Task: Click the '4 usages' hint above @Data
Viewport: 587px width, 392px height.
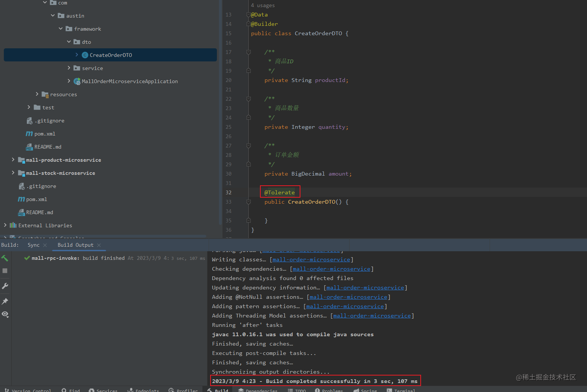Action: pyautogui.click(x=263, y=5)
